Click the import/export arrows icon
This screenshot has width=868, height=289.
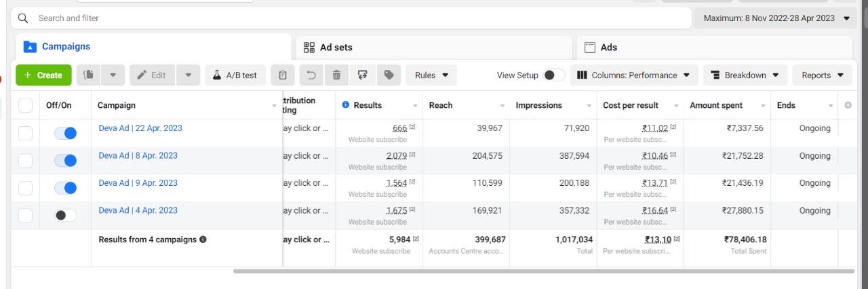(363, 75)
